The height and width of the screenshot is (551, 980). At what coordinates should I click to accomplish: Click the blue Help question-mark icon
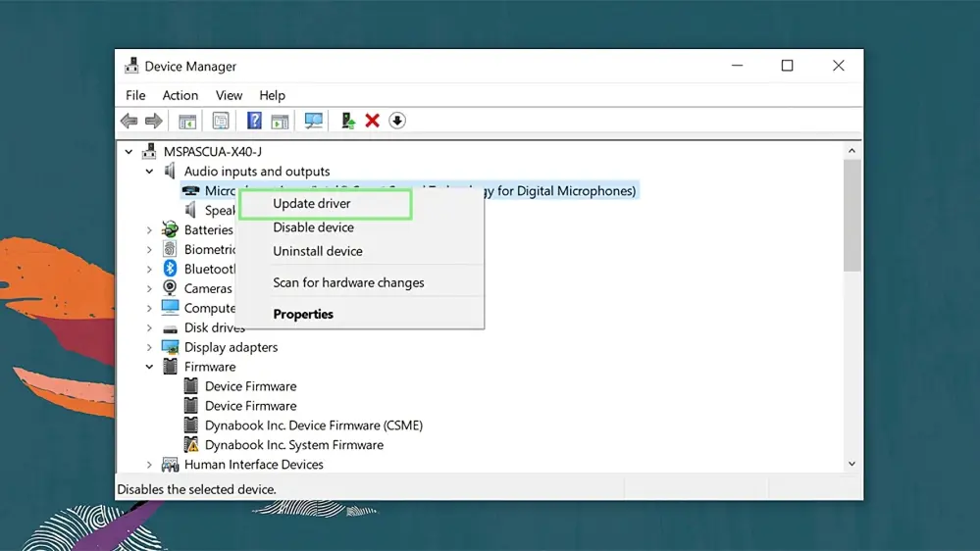coord(254,121)
